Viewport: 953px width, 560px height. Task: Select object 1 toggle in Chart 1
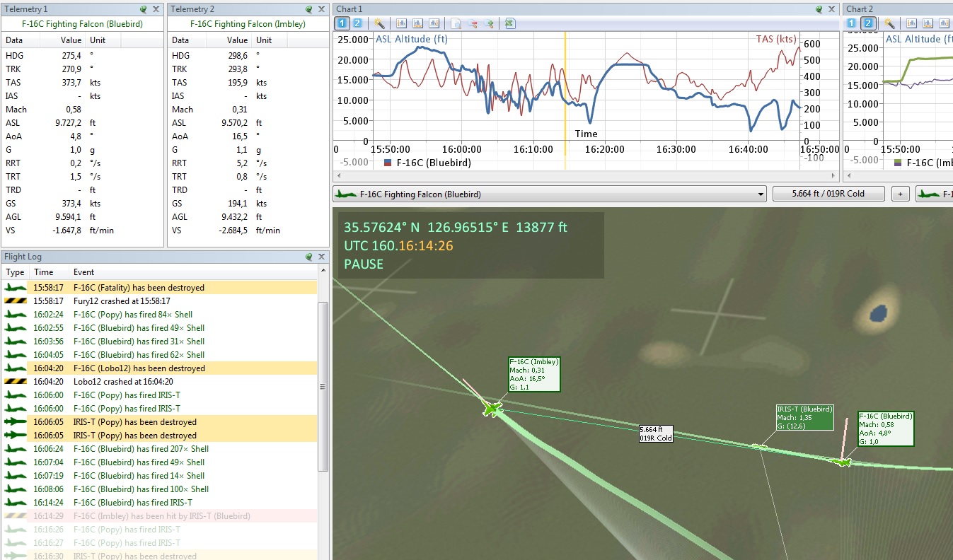[341, 23]
